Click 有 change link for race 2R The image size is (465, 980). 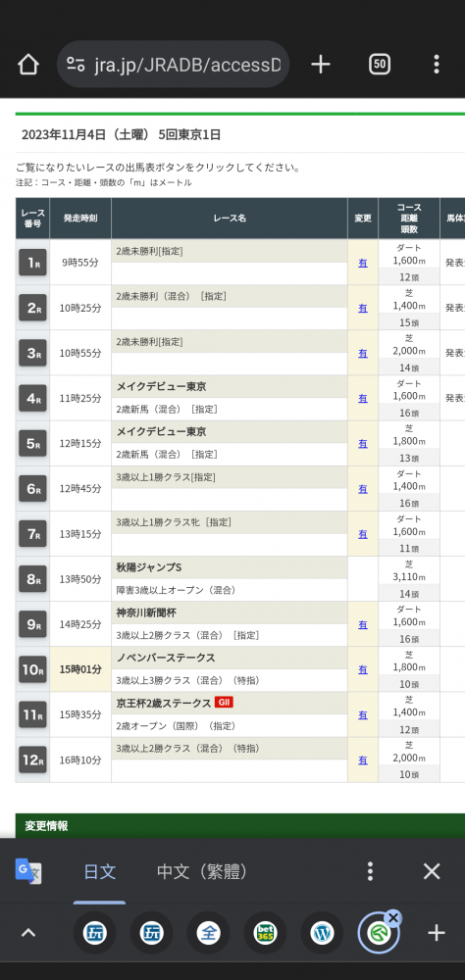tap(363, 308)
